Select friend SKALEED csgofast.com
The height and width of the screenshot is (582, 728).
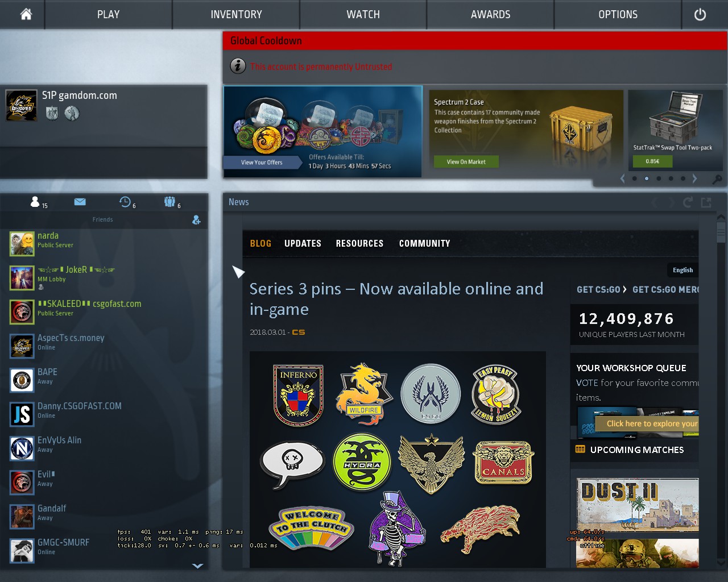tap(108, 312)
